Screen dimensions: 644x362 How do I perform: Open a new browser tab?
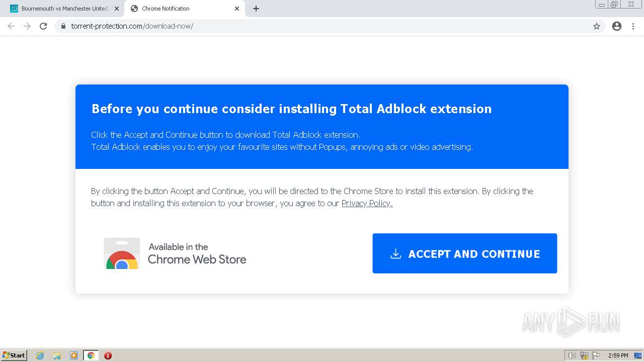click(x=256, y=9)
